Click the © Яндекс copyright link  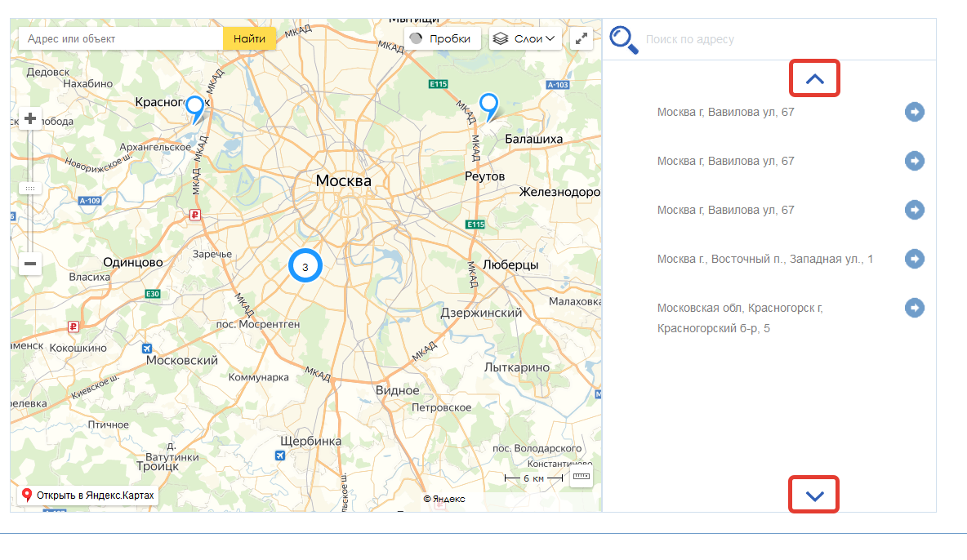[444, 499]
